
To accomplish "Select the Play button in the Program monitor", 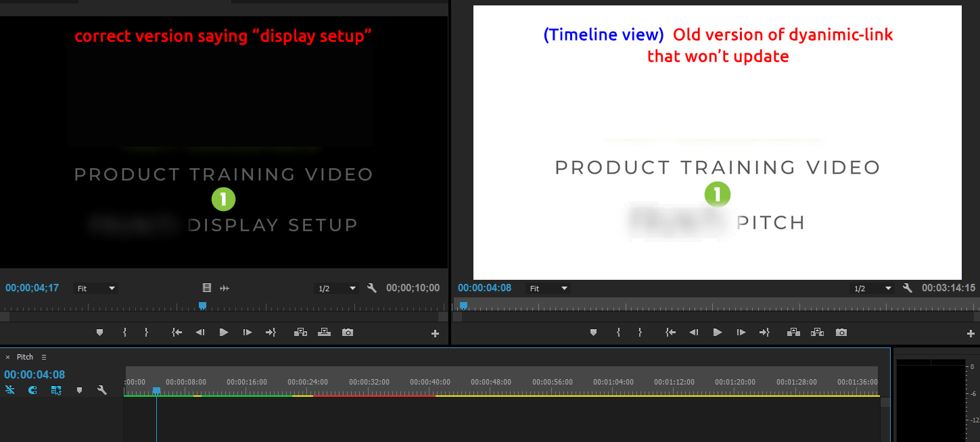I will [x=716, y=332].
